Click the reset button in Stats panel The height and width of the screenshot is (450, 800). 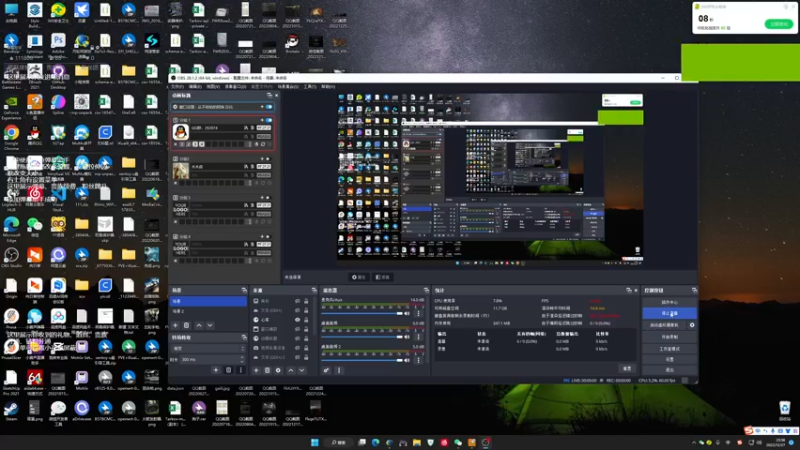click(x=627, y=368)
